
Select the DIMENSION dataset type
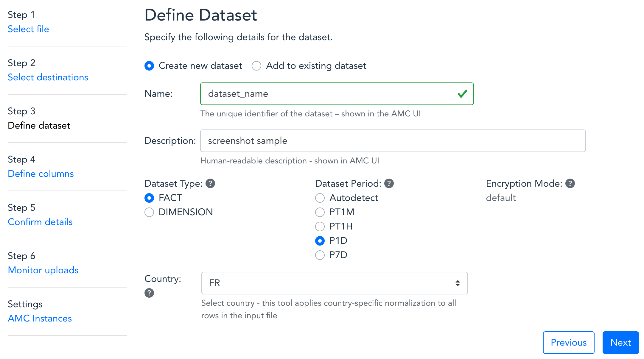pos(149,212)
